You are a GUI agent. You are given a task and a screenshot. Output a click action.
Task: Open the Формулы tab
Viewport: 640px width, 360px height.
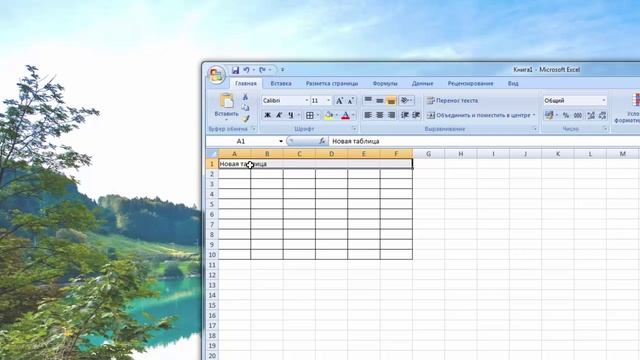pos(385,84)
